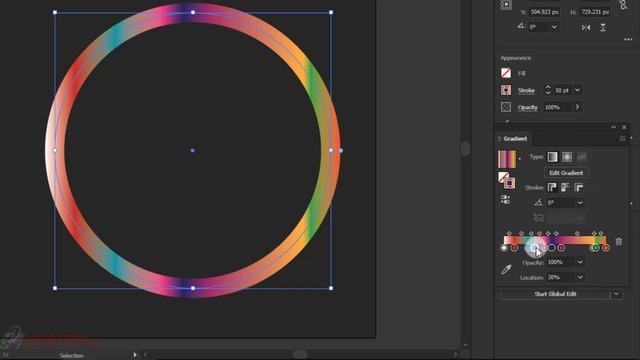Open the gradient presets dropdown arrow

[520, 159]
